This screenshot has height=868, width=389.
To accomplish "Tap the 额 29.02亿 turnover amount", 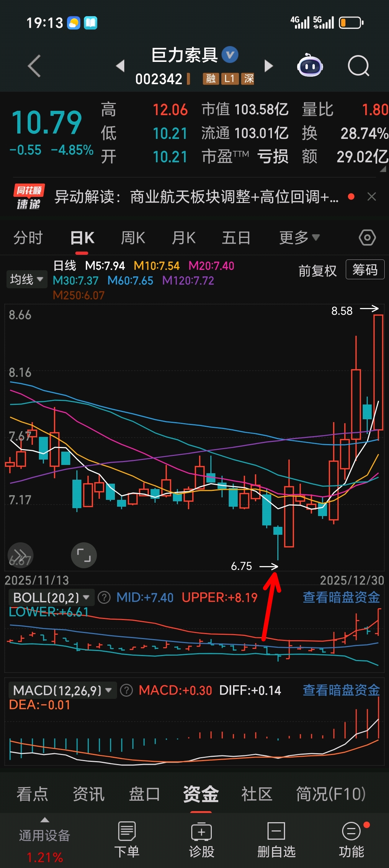I will (x=345, y=157).
